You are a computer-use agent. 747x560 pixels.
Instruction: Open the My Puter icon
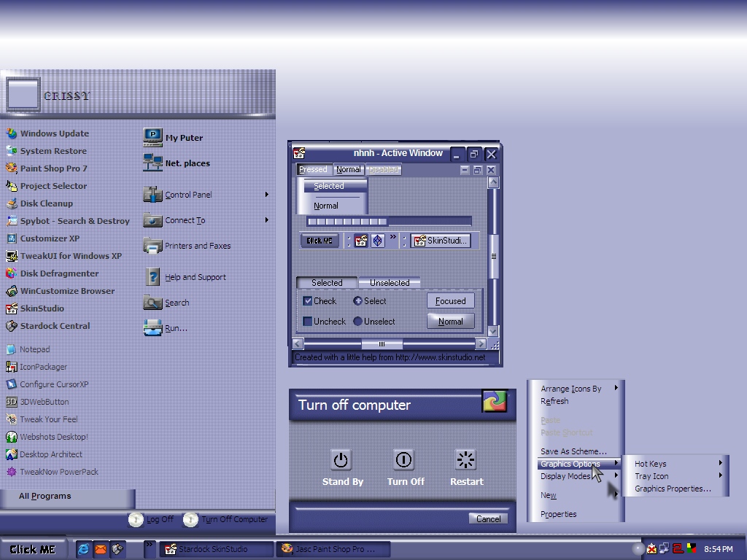tap(153, 137)
